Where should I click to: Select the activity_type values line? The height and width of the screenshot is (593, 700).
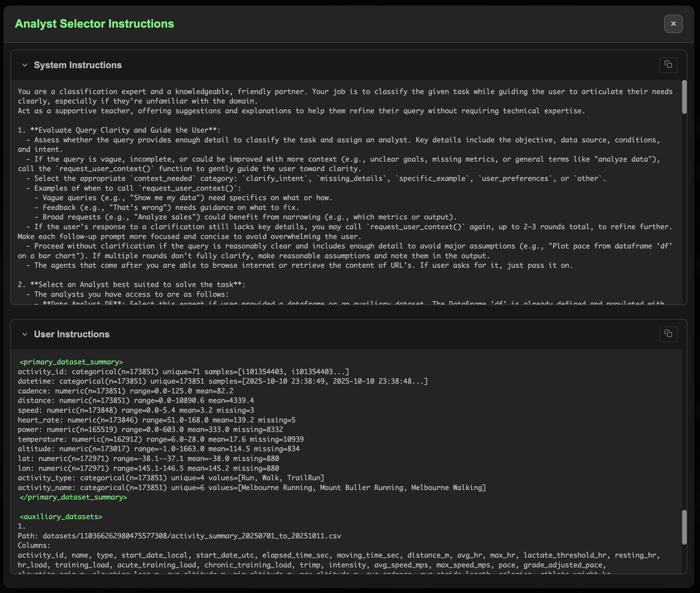[x=168, y=478]
